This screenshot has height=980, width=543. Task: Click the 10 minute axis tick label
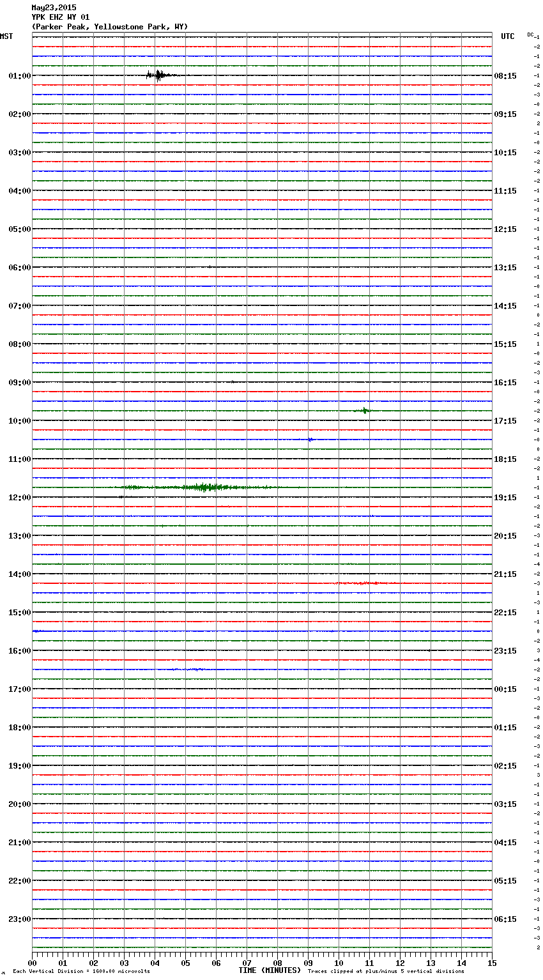[339, 963]
